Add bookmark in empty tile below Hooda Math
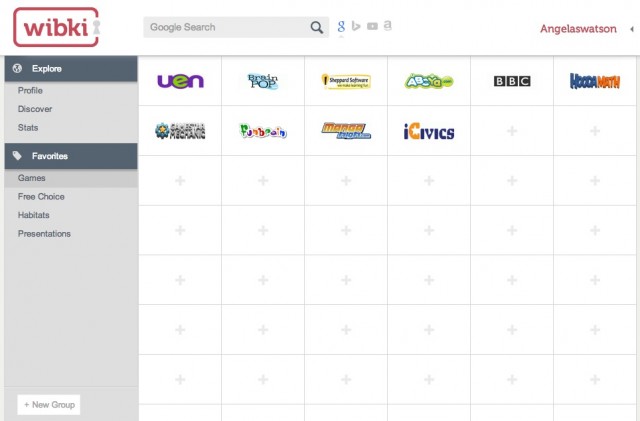The height and width of the screenshot is (421, 640). (x=595, y=131)
